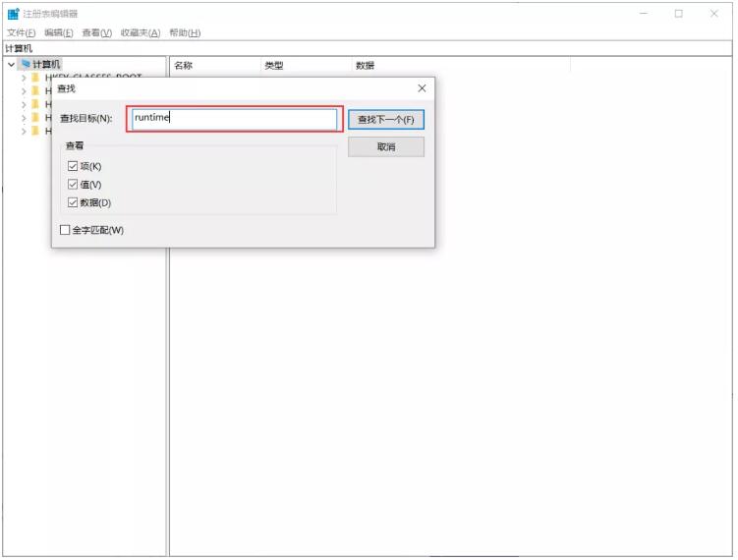Disable the 数据(D) search option

(73, 202)
